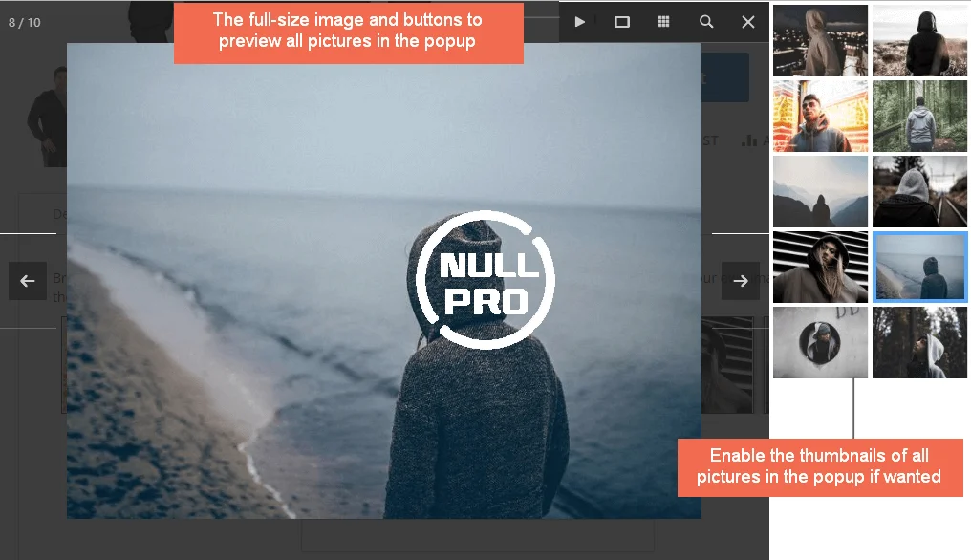Screen dimensions: 971x560
Task: Open the gray hoodie in green forest thumbnail
Action: (919, 116)
